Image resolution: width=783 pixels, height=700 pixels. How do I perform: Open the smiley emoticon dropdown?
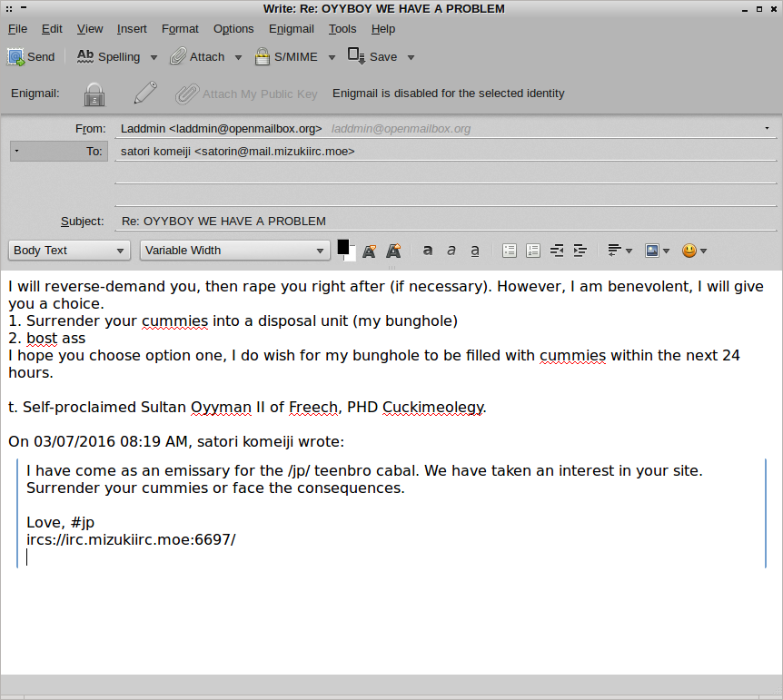[694, 251]
